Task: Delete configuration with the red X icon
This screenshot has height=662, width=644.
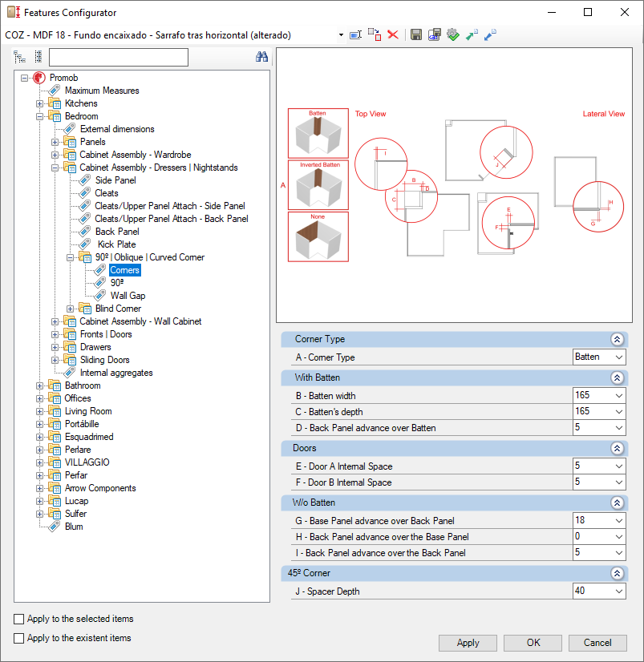Action: pyautogui.click(x=393, y=34)
